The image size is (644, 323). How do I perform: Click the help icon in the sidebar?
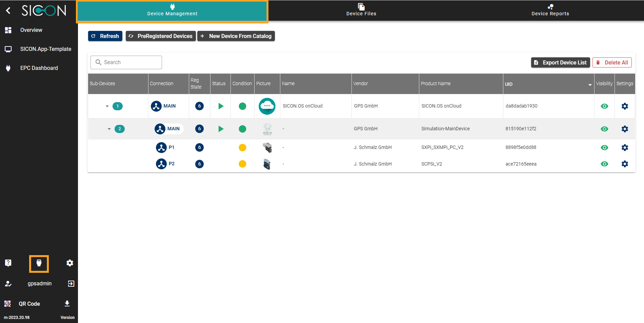pos(8,263)
